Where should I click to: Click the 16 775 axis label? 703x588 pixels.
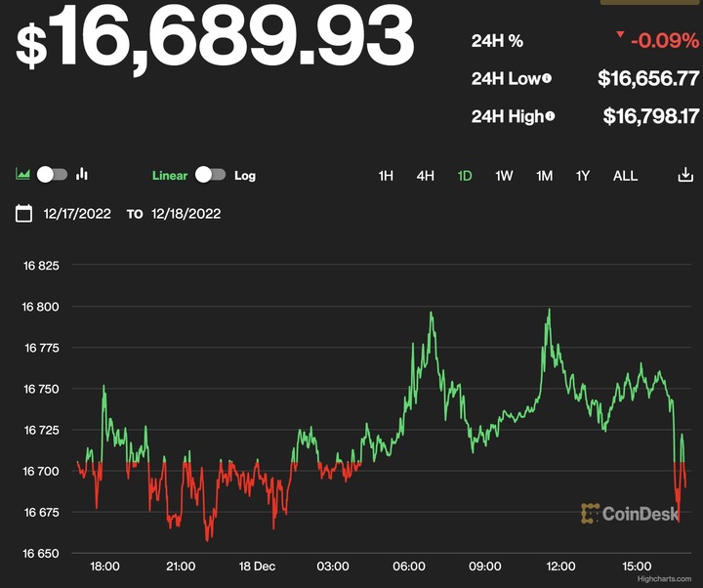(42, 348)
